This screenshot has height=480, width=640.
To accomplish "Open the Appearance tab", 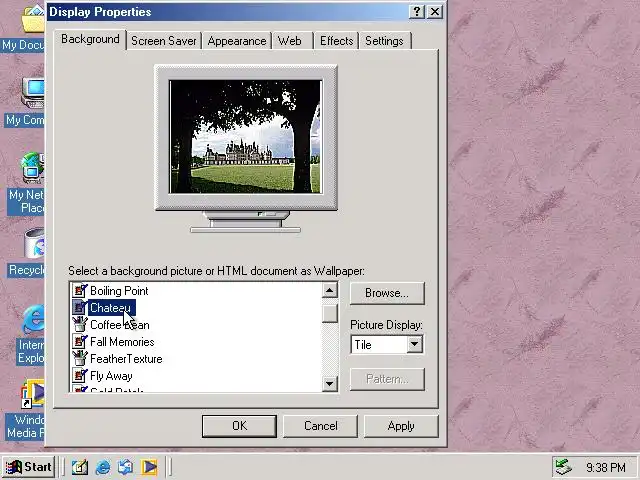I will click(x=237, y=41).
